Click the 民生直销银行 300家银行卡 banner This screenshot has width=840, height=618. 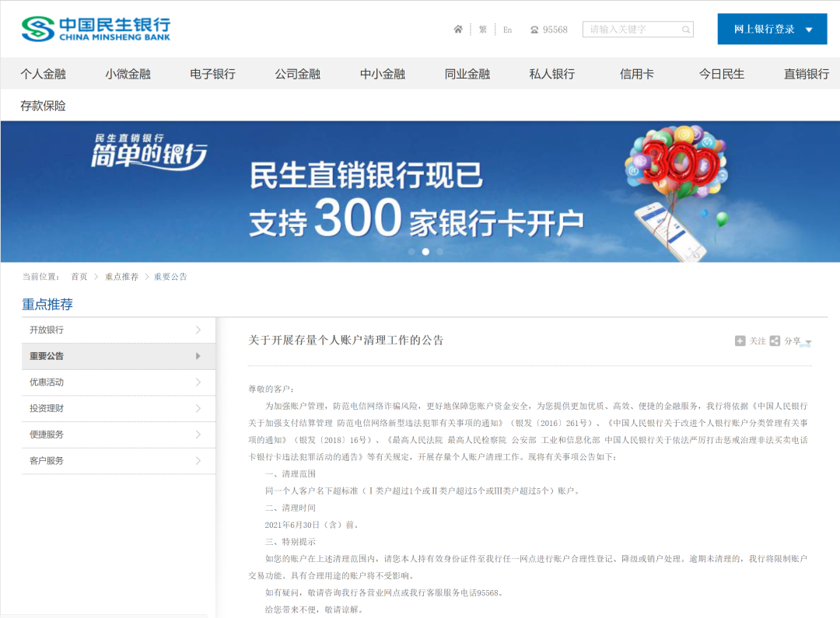(x=420, y=191)
